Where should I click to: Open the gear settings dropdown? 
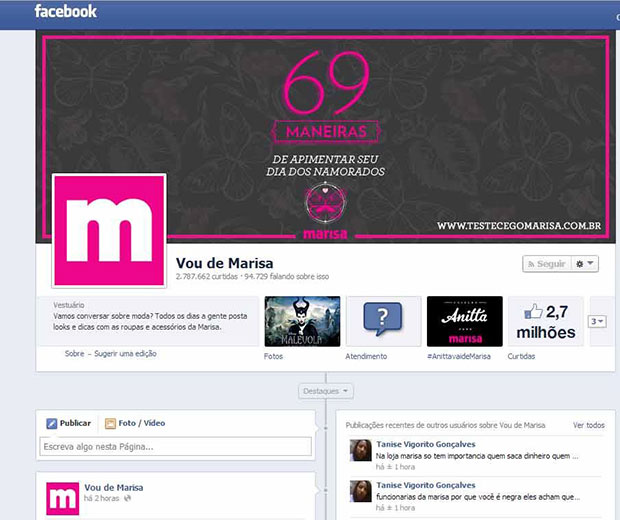[x=585, y=264]
